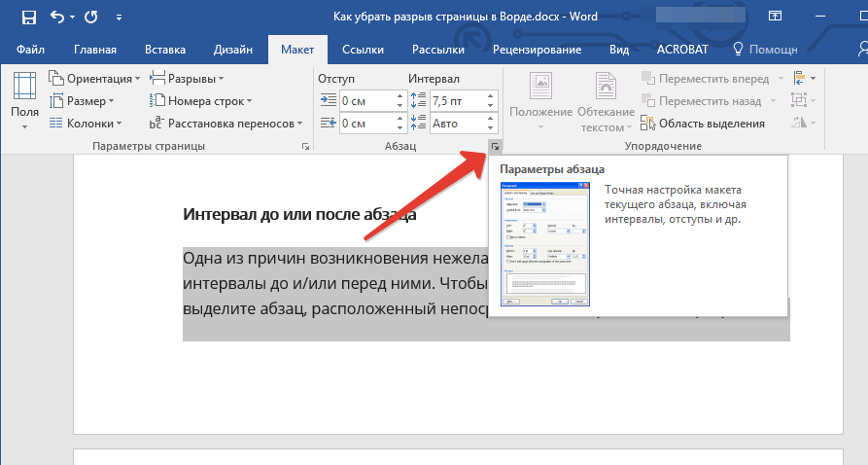Click the Помощник tell me box
Viewport: 868px width, 465px height.
point(765,50)
